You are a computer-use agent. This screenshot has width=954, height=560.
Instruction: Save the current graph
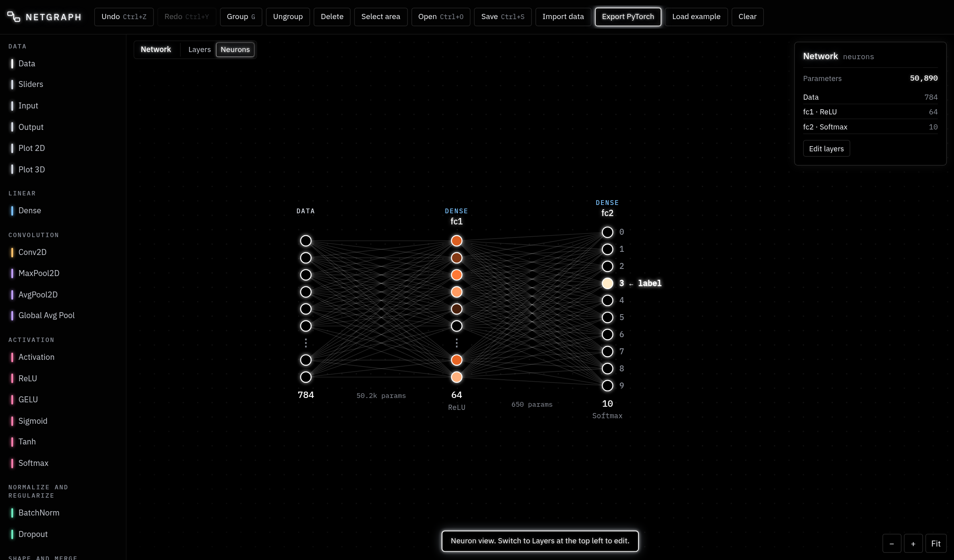tap(503, 17)
